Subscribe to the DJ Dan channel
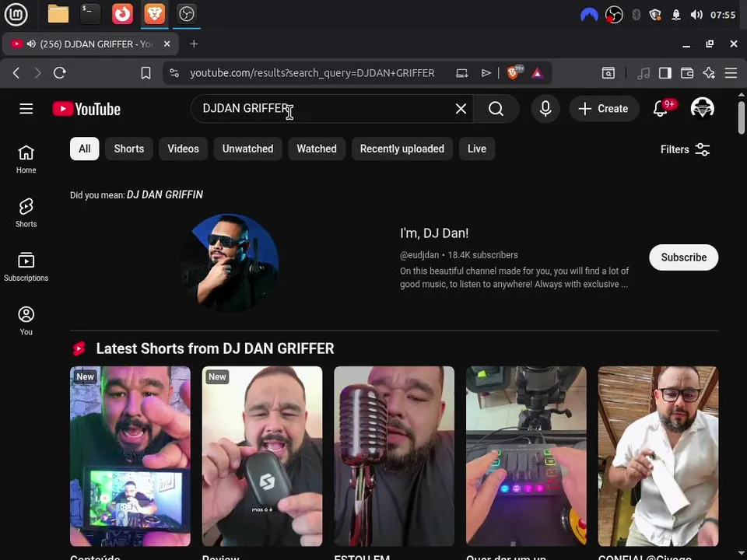The width and height of the screenshot is (747, 560). click(684, 257)
